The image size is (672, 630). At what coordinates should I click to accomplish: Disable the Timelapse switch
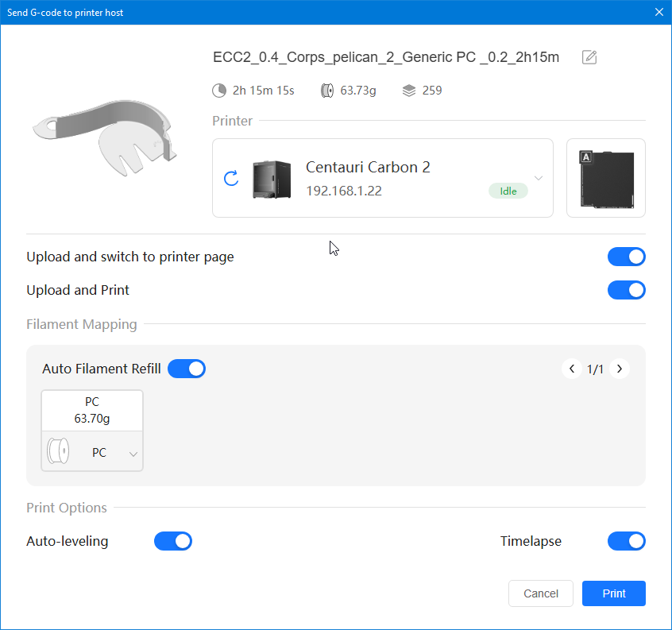[x=626, y=541]
